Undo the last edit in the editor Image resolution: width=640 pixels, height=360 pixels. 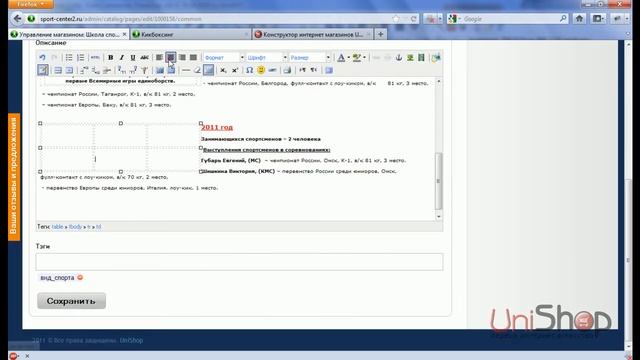[42, 58]
